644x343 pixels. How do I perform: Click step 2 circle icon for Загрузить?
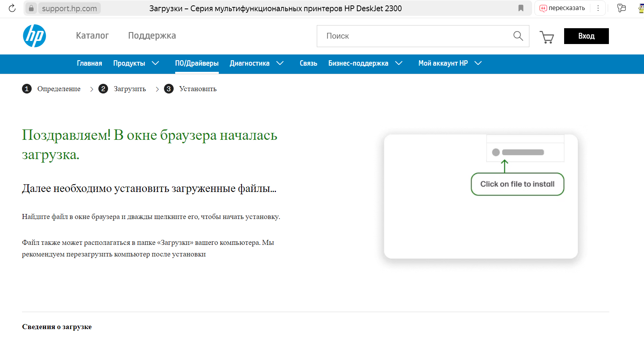pyautogui.click(x=103, y=89)
